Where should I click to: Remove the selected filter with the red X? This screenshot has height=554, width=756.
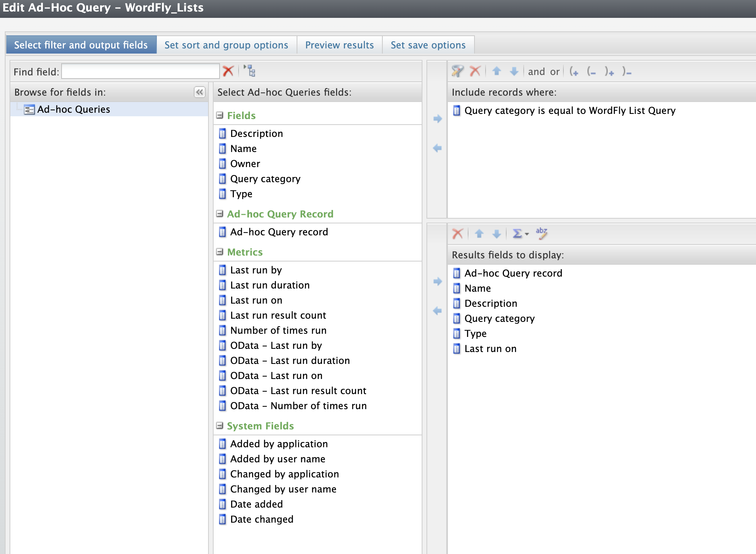pyautogui.click(x=475, y=71)
